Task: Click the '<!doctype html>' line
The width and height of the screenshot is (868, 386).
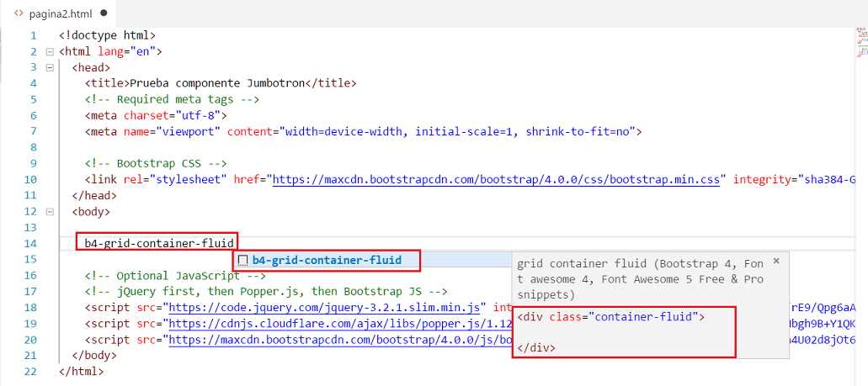Action: point(108,35)
